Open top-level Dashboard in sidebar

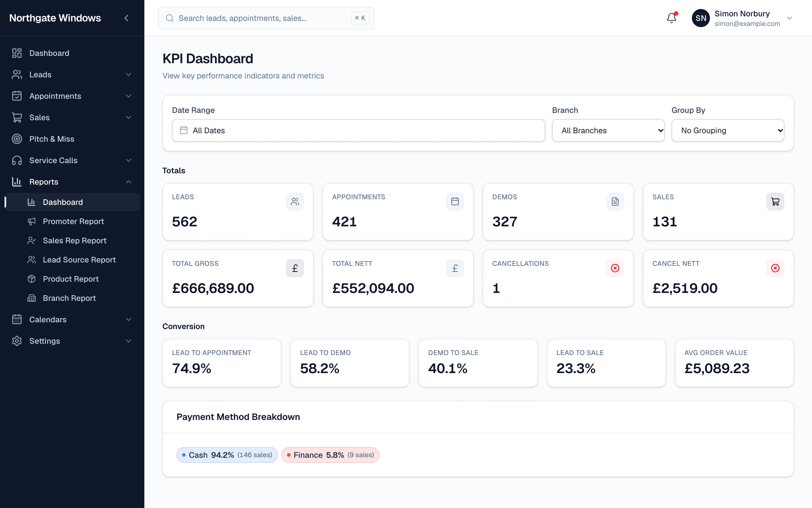point(72,53)
